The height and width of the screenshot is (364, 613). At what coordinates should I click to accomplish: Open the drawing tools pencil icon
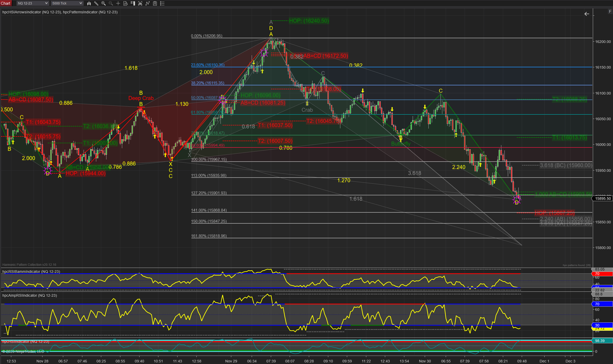[96, 3]
